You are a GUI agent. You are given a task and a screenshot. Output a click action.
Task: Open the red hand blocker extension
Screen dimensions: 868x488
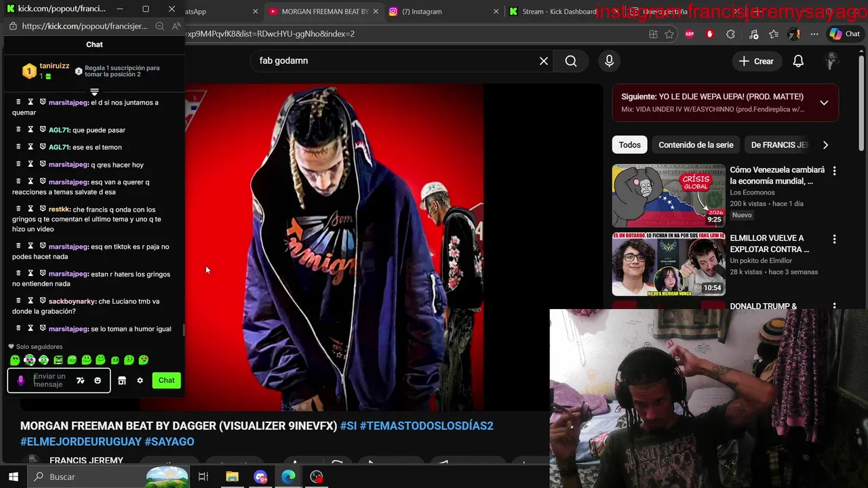[x=710, y=34]
